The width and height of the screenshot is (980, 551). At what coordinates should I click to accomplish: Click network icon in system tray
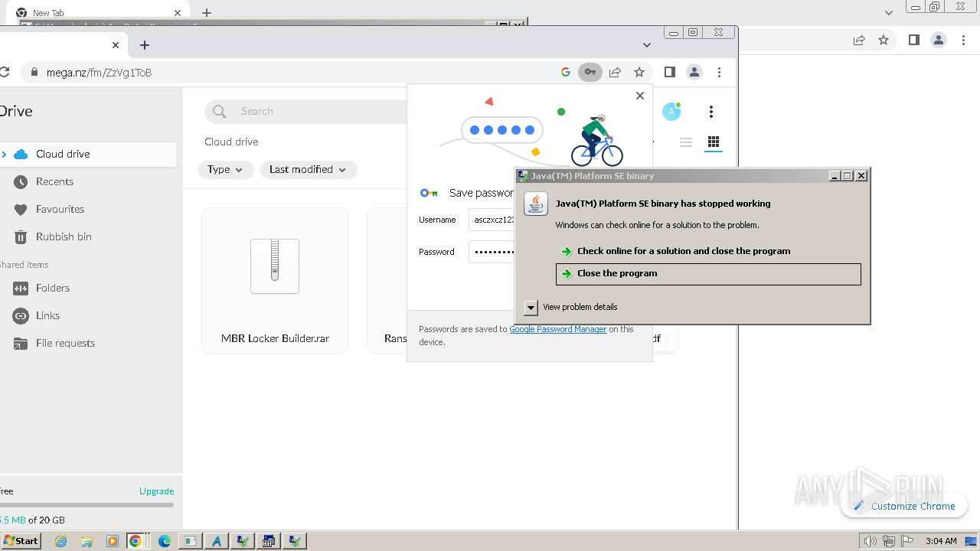(889, 541)
